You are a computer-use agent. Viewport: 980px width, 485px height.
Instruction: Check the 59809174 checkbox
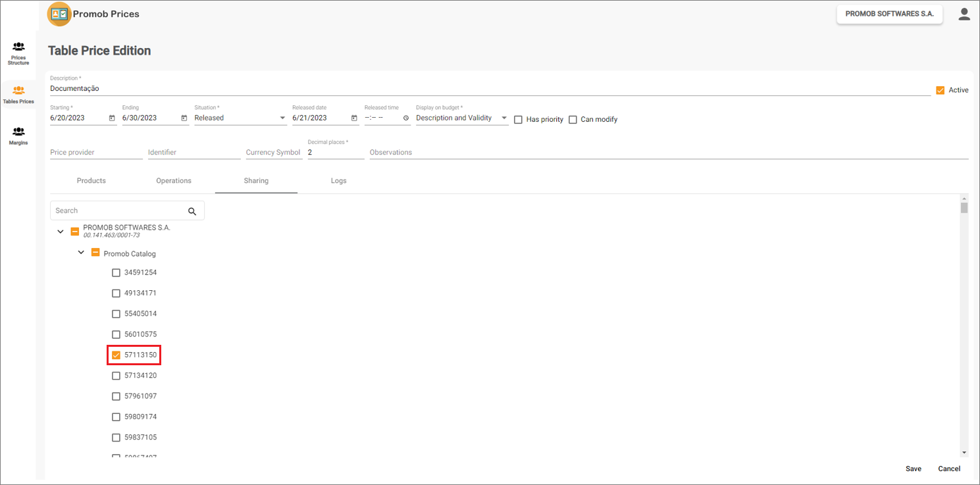pyautogui.click(x=116, y=417)
